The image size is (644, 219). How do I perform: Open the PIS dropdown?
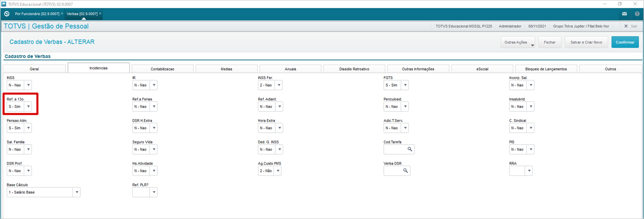coord(522,149)
